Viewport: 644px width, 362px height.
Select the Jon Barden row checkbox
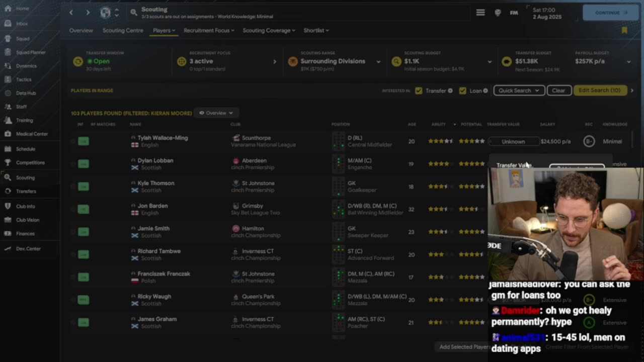click(x=73, y=209)
